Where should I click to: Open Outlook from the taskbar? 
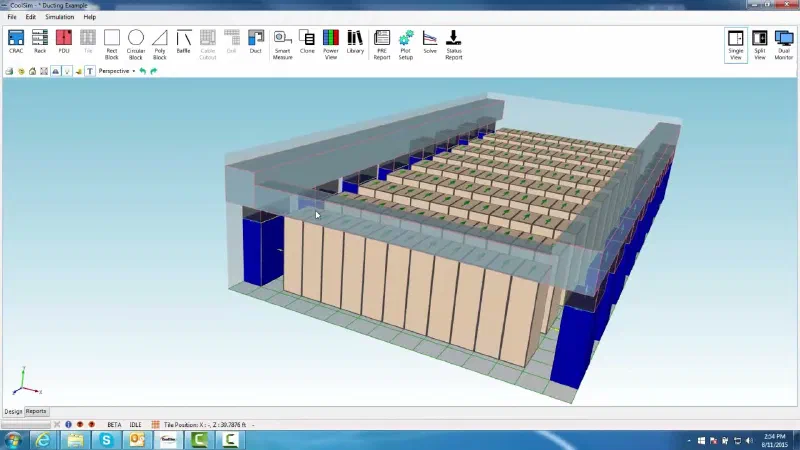click(137, 440)
